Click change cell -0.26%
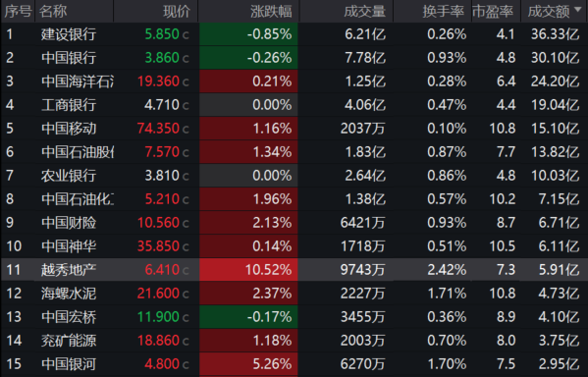588x377 pixels. pyautogui.click(x=248, y=58)
